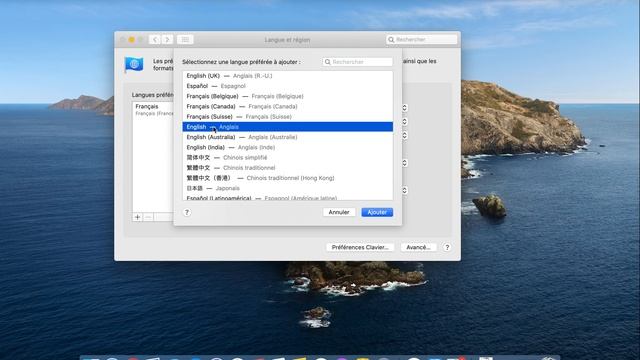
Task: Open Préférences Clavier
Action: [x=360, y=247]
